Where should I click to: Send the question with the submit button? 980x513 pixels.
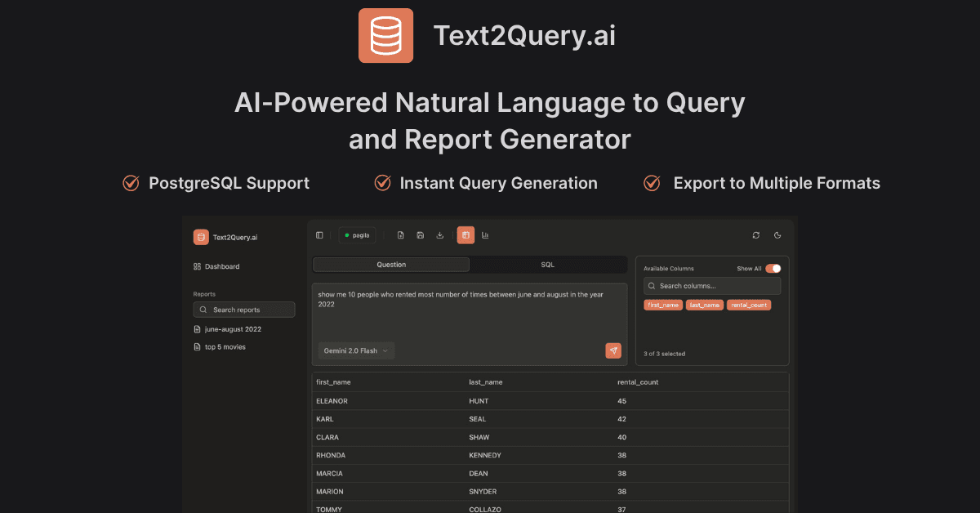[x=613, y=350]
